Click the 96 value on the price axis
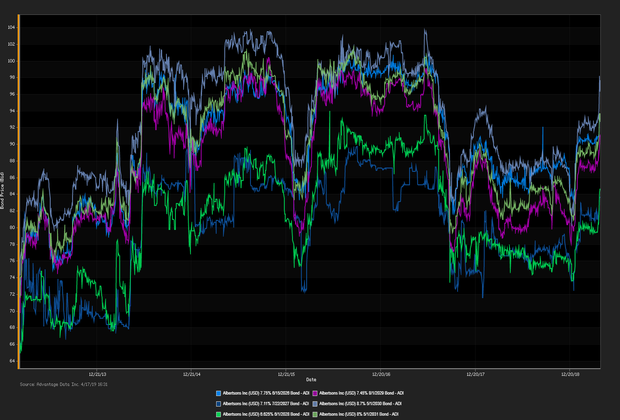The width and height of the screenshot is (620, 420). click(x=12, y=94)
